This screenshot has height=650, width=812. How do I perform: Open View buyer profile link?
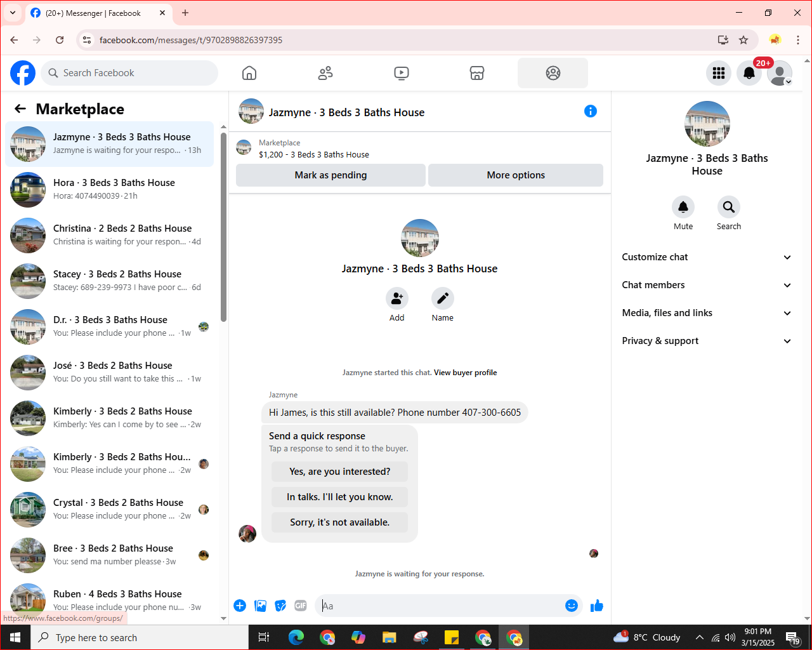(465, 373)
